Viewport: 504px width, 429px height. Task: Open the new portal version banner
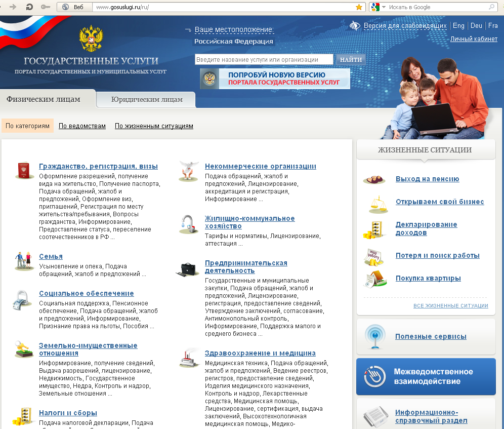click(275, 79)
